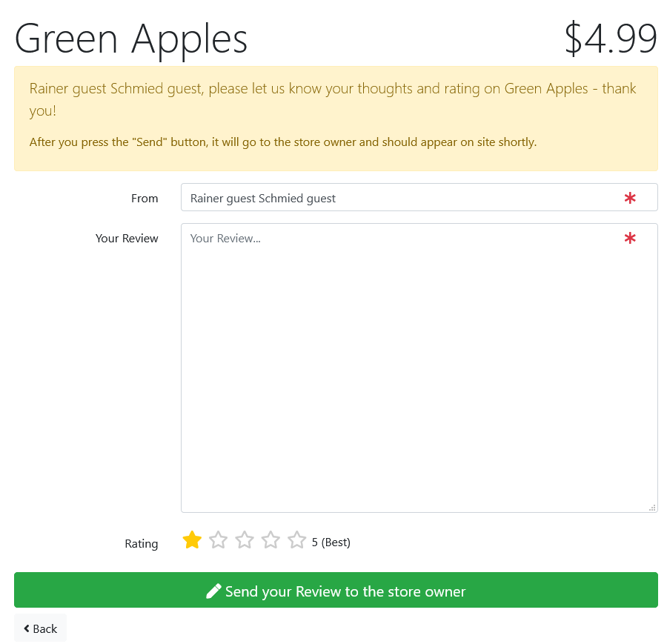
Task: Click inside the Your Review text area
Action: coord(419,368)
